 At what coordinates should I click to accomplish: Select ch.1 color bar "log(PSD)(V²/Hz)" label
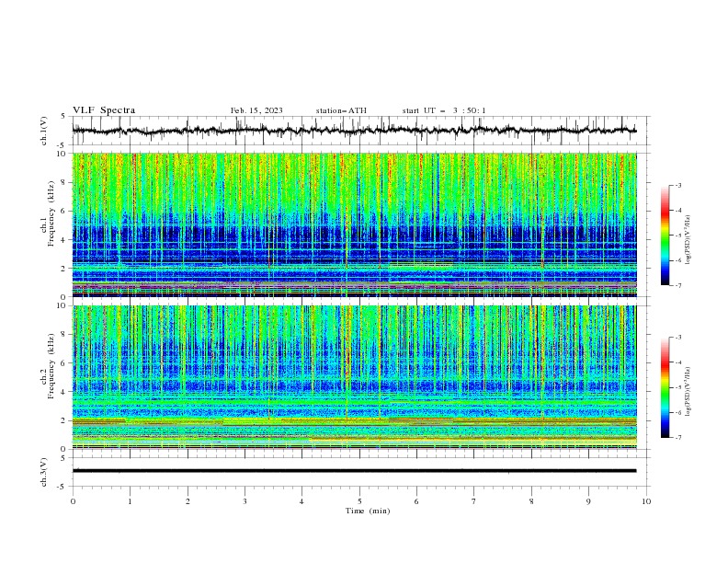pyautogui.click(x=688, y=240)
